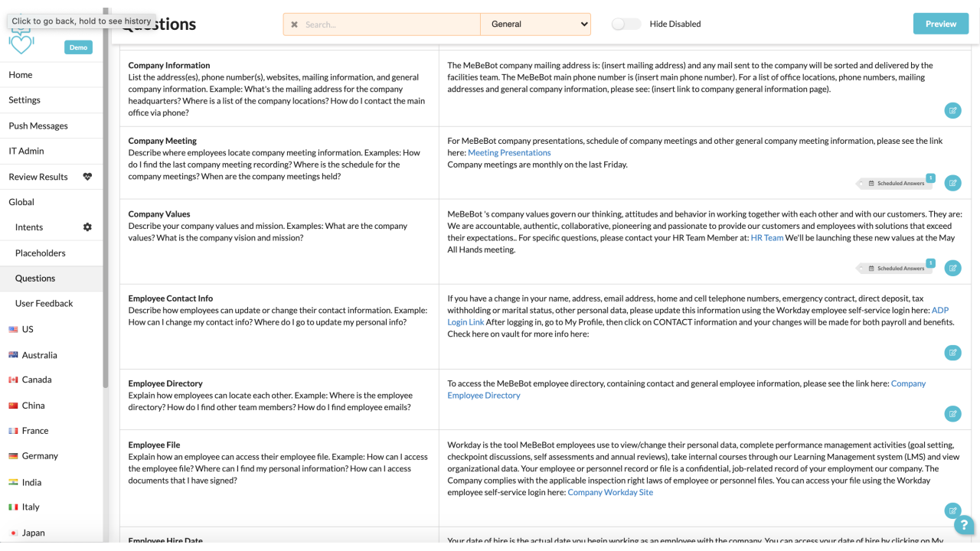Open the HR Team link

[x=766, y=238]
